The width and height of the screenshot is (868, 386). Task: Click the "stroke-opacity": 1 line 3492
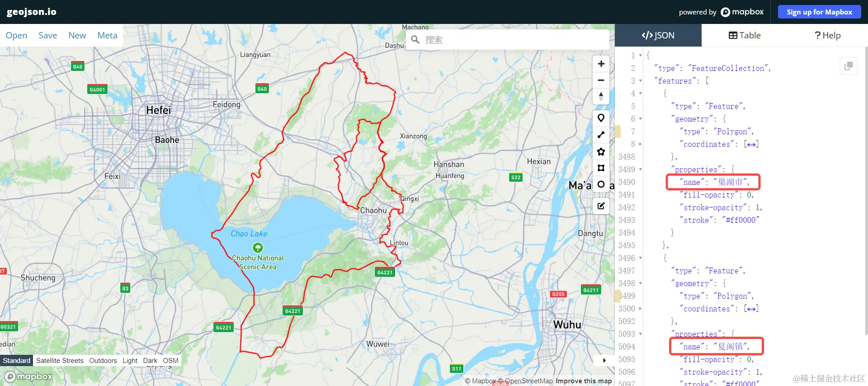click(x=720, y=207)
